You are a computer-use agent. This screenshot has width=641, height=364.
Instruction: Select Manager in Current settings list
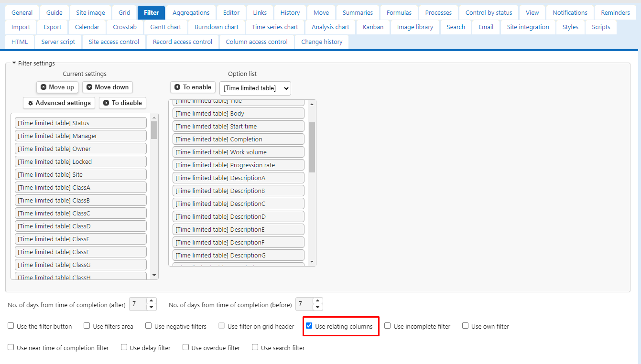click(x=81, y=136)
